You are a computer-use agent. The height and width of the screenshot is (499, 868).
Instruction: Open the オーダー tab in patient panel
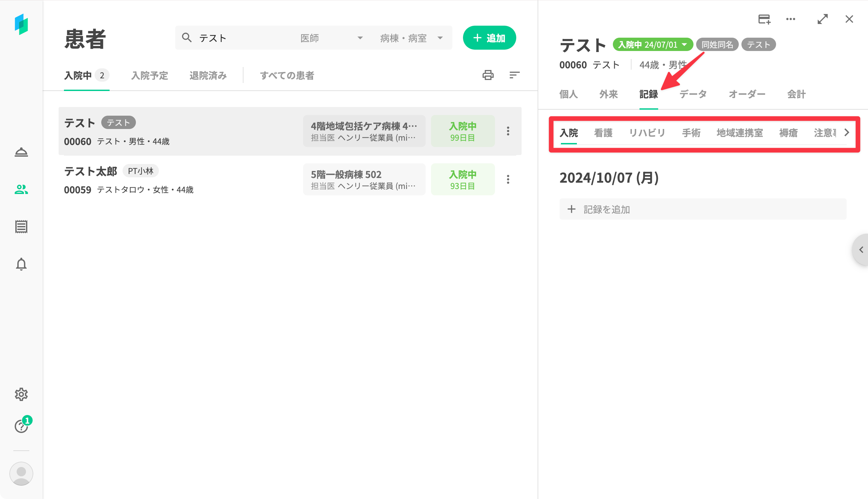point(747,94)
